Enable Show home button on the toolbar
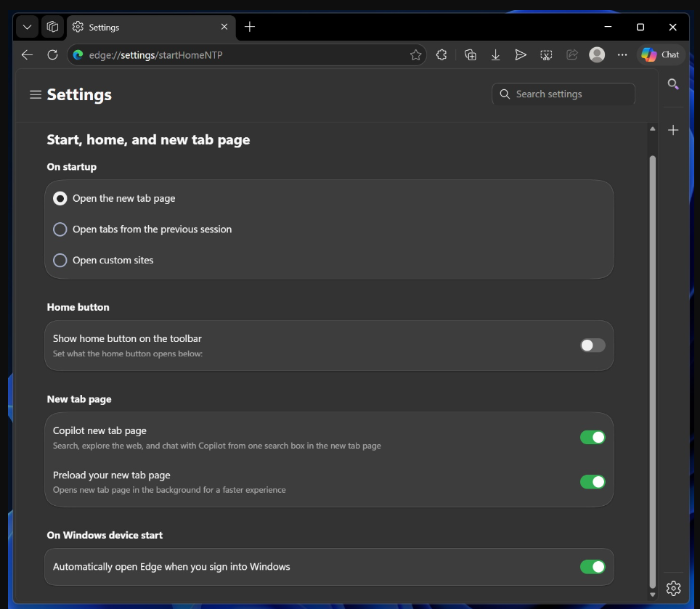Viewport: 700px width, 609px height. click(592, 346)
